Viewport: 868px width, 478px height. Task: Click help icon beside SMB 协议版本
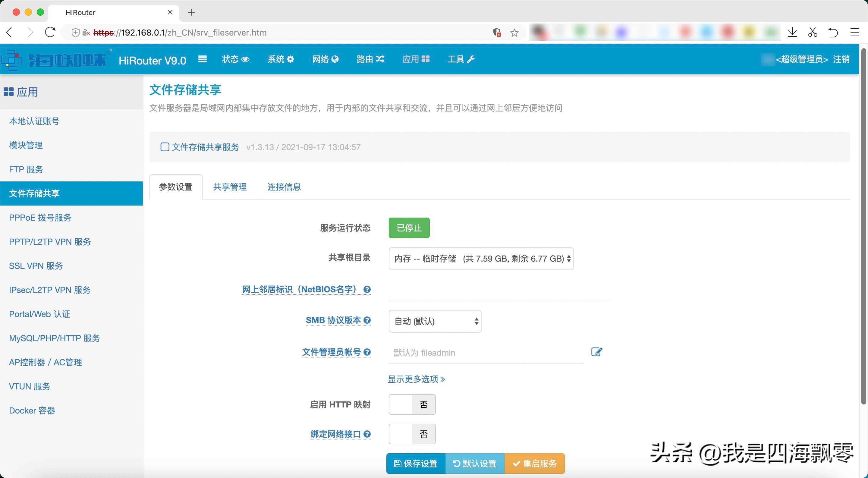tap(367, 320)
